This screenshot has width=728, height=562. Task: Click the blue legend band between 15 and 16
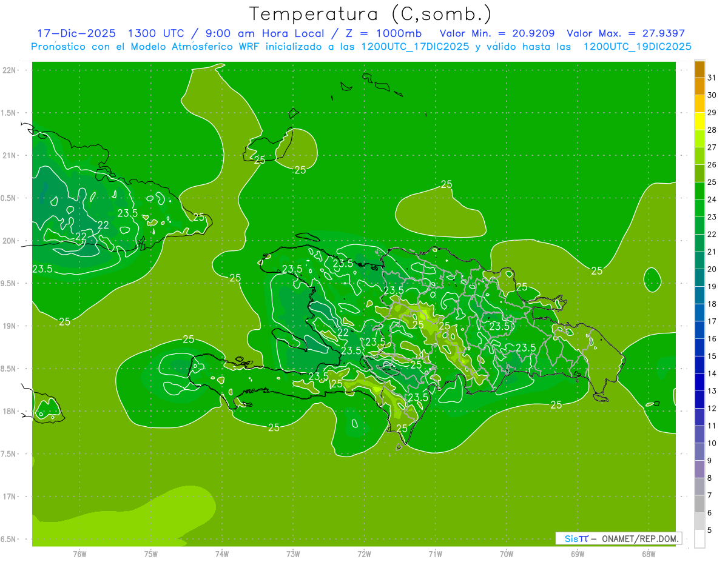[699, 348]
